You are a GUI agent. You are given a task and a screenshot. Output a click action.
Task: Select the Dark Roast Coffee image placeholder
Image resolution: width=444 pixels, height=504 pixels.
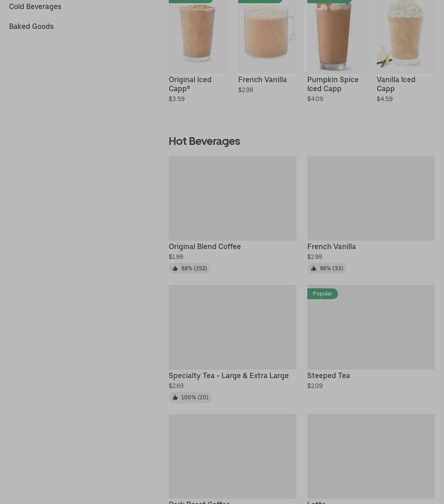click(232, 456)
